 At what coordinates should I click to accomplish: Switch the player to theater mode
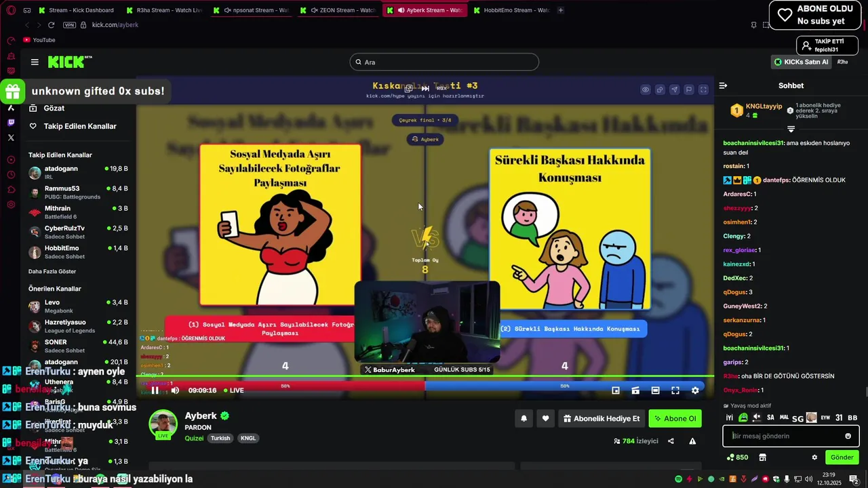(655, 390)
